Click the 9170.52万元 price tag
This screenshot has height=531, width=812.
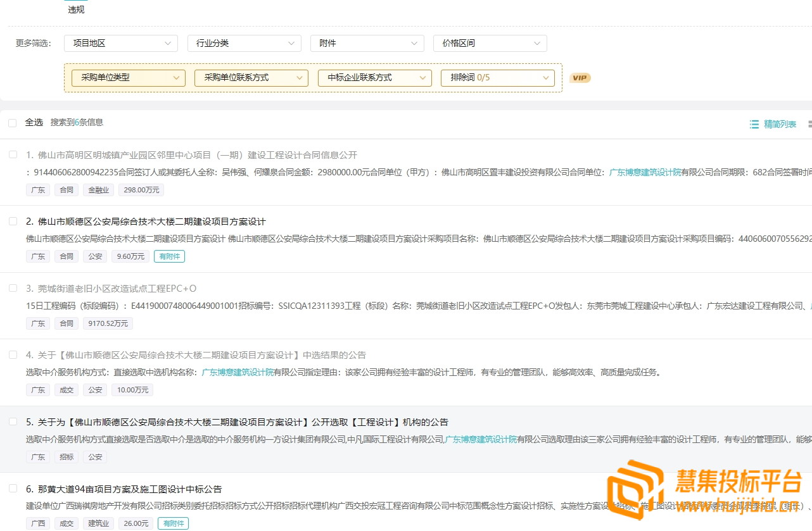pyautogui.click(x=108, y=323)
